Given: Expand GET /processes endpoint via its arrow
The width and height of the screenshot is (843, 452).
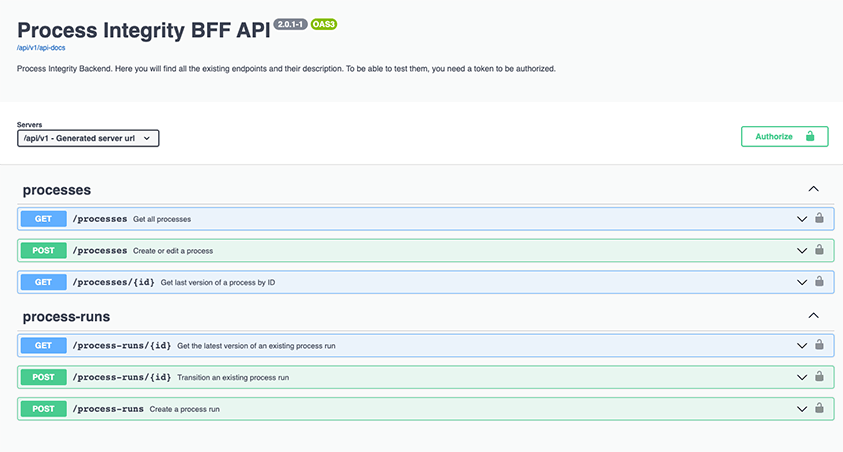Looking at the screenshot, I should (802, 219).
